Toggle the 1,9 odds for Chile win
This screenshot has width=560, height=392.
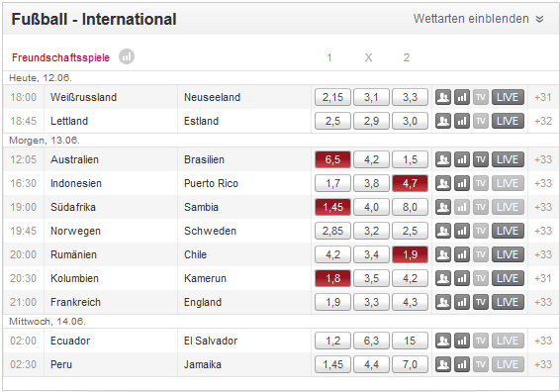coord(410,254)
